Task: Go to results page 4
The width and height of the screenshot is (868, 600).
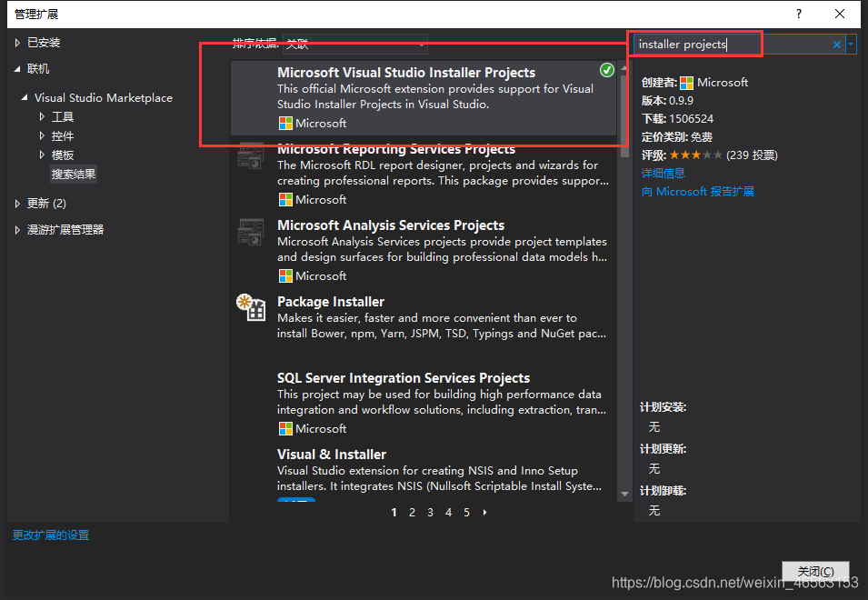Action: click(x=448, y=513)
